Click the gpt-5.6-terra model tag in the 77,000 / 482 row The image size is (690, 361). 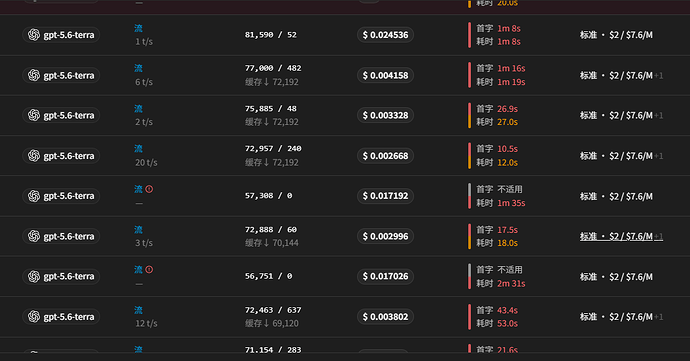click(x=61, y=75)
